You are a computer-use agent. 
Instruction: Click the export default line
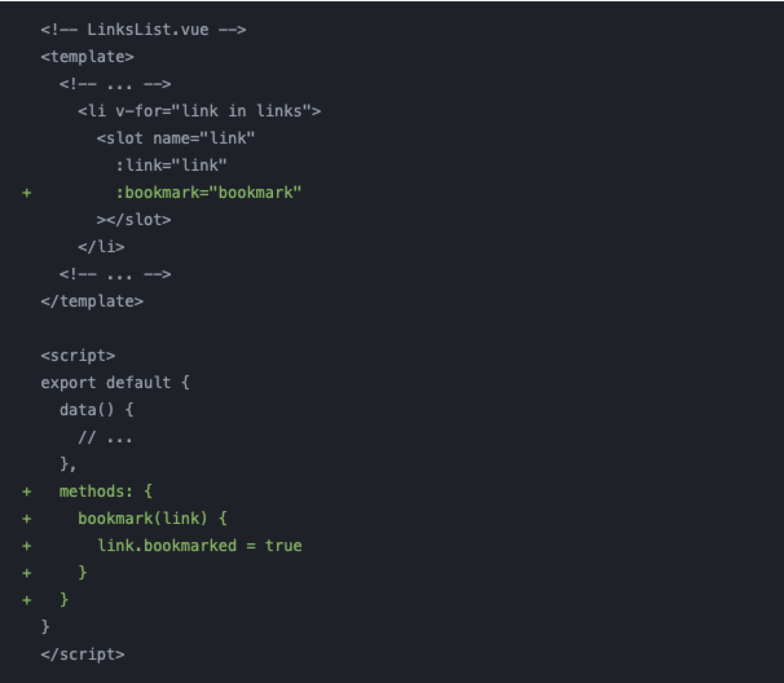coord(115,383)
